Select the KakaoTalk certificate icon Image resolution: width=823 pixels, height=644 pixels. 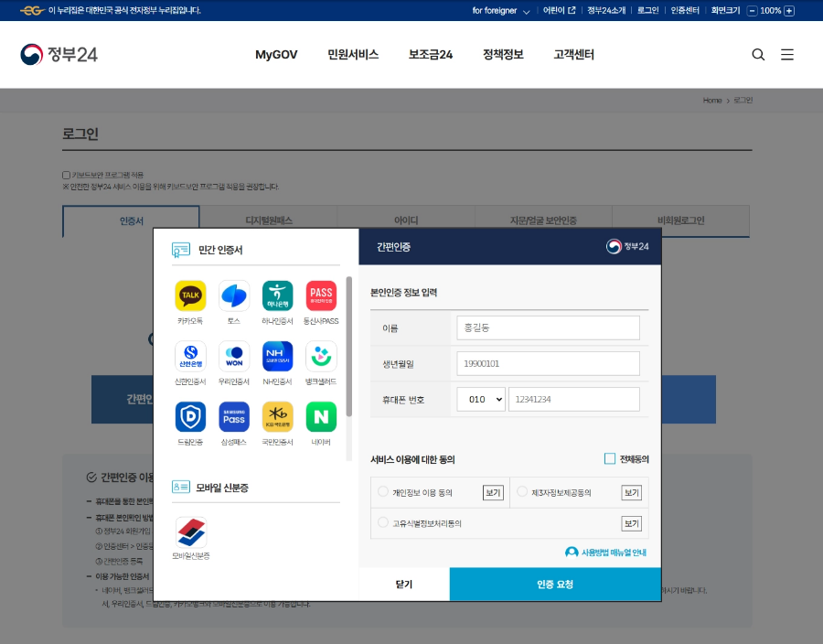pos(189,295)
